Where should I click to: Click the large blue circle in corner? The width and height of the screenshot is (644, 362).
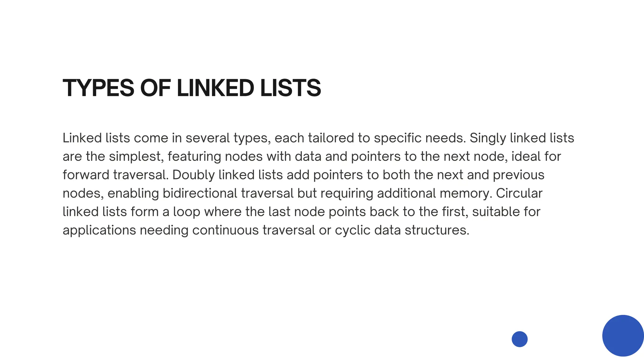(x=623, y=336)
